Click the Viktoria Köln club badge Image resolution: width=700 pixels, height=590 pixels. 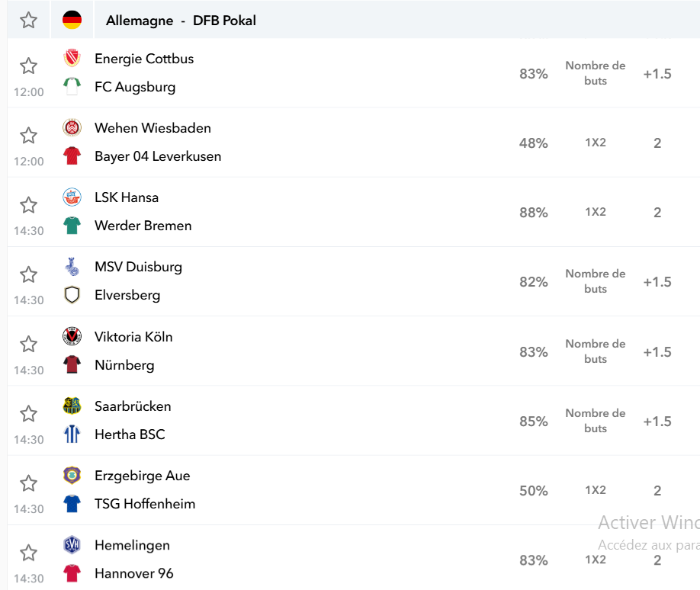point(72,336)
